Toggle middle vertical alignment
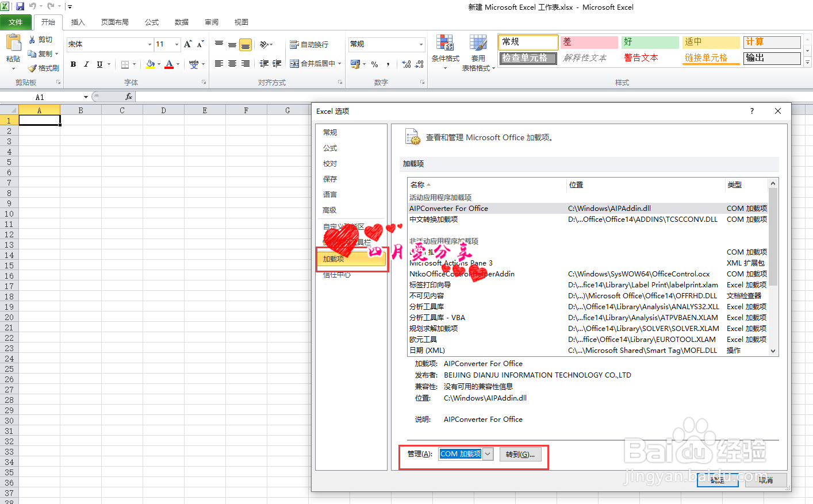 click(232, 44)
